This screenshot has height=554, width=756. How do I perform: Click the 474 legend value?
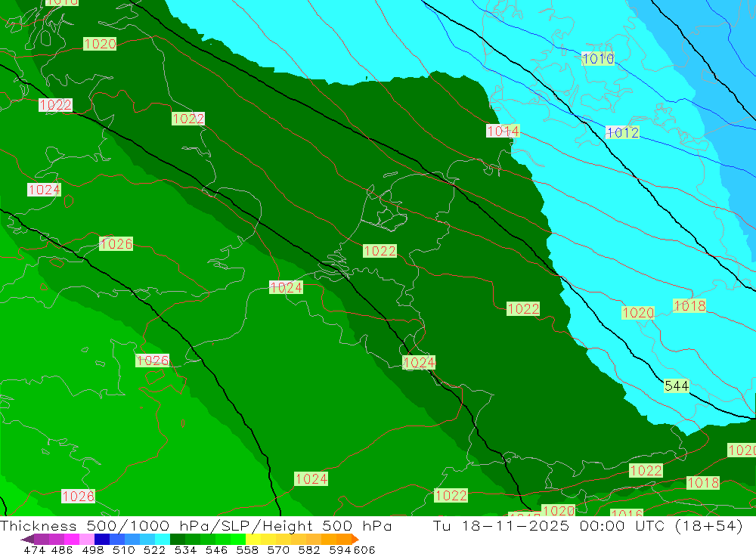click(x=34, y=549)
